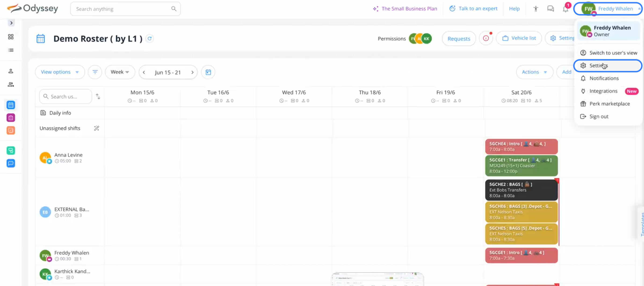The height and width of the screenshot is (286, 644).
Task: Click Talk to an expert
Action: (473, 9)
